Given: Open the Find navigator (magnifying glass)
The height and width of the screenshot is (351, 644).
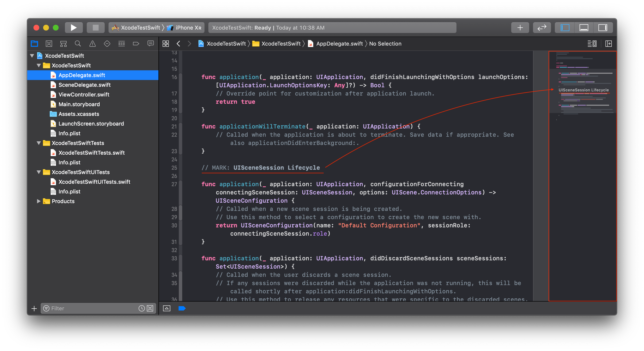Looking at the screenshot, I should [x=78, y=43].
